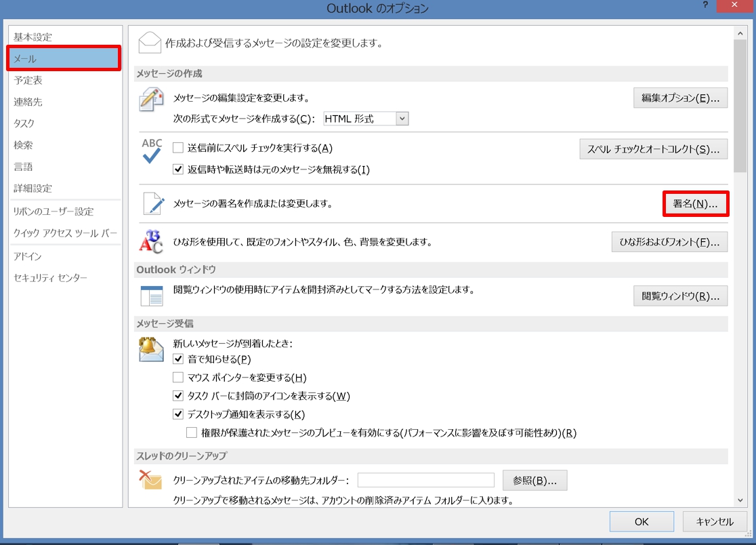The image size is (756, 545).
Task: Confirm settings with the OK button
Action: point(642,521)
